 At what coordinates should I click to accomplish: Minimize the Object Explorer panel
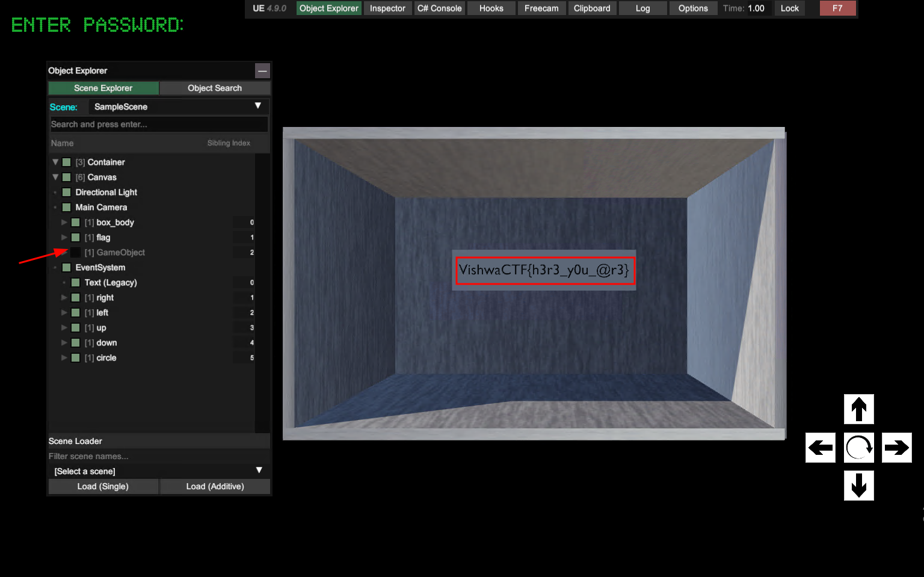(x=262, y=71)
